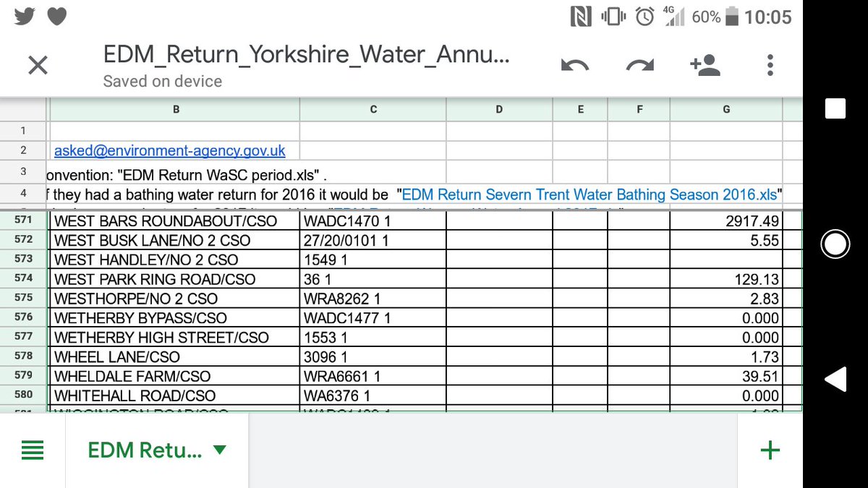Screen dimensions: 868x488
Task: Tap the Android circle home button
Action: (x=835, y=245)
